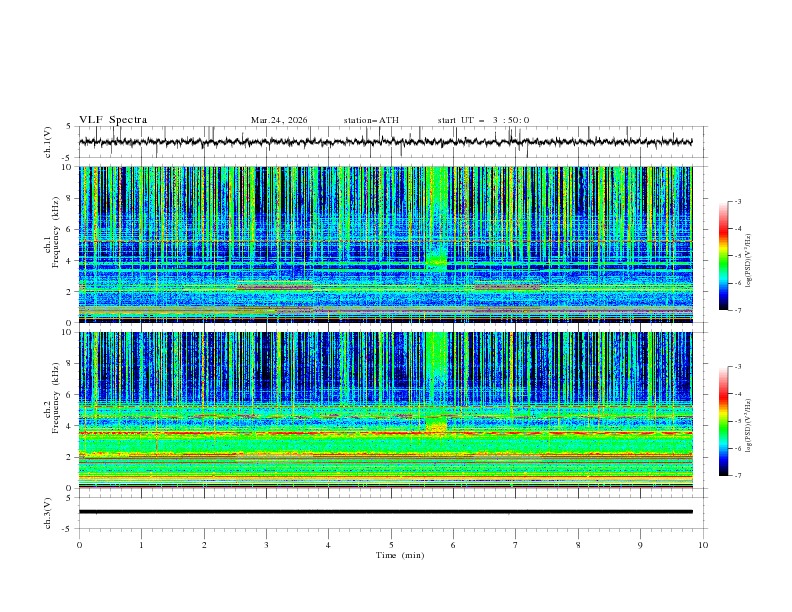This screenshot has width=792, height=612.
Task: Click the '-7' value on the lower colorbar
Action: (x=738, y=476)
